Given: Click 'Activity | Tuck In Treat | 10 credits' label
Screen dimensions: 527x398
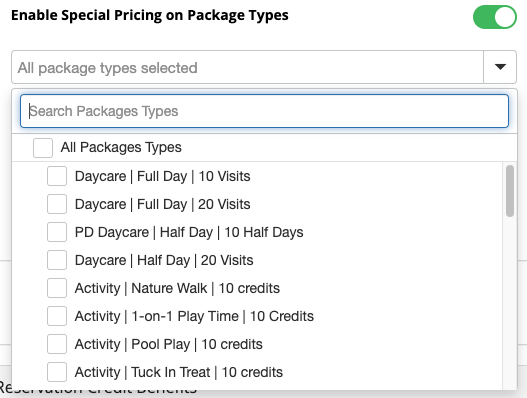Looking at the screenshot, I should [179, 372].
